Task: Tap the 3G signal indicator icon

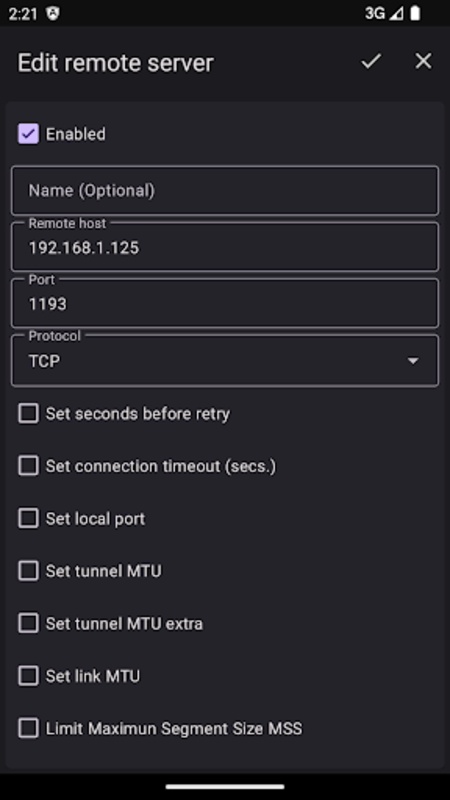Action: click(x=384, y=14)
